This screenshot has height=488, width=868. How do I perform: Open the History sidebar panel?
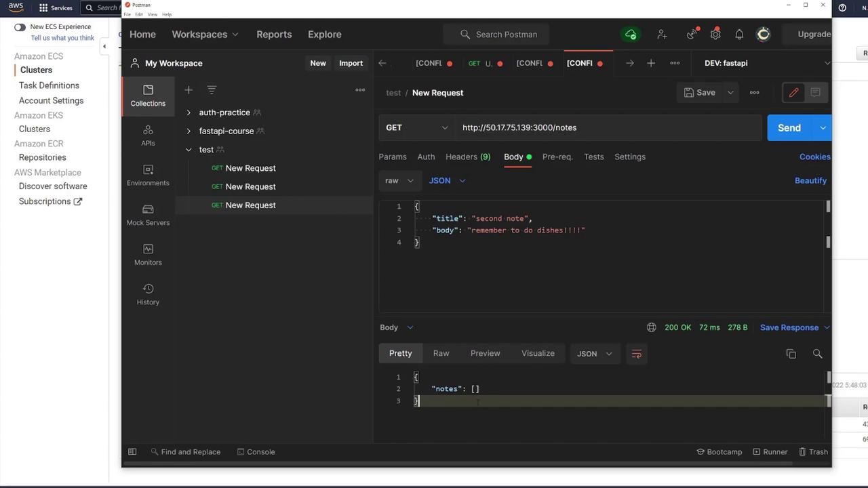[x=148, y=294]
